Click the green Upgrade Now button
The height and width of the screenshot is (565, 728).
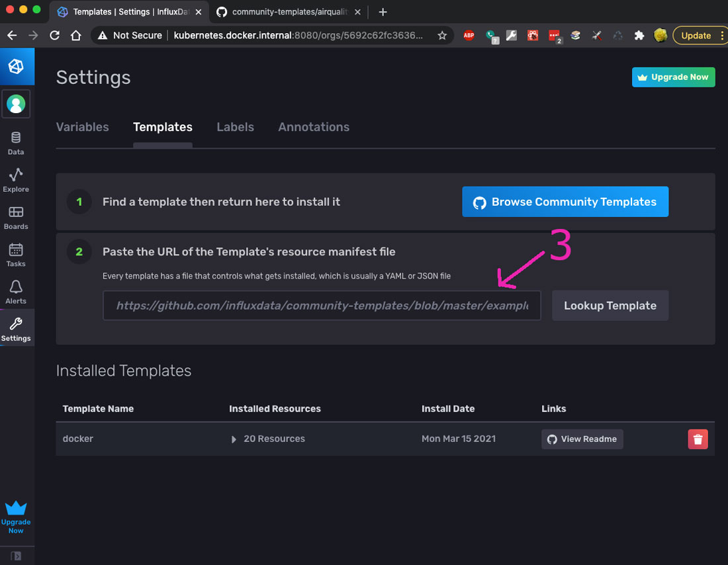[673, 77]
